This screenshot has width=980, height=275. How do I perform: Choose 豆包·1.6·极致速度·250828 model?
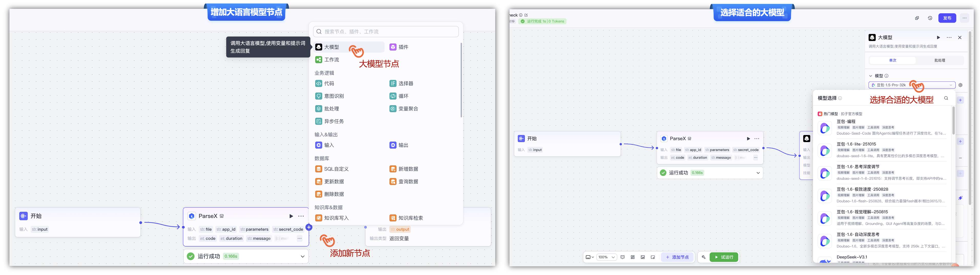(x=882, y=195)
